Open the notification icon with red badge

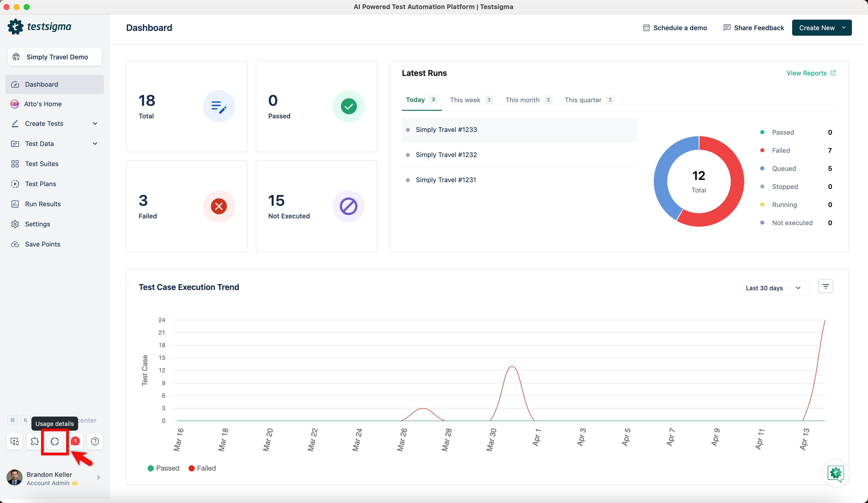click(x=75, y=441)
